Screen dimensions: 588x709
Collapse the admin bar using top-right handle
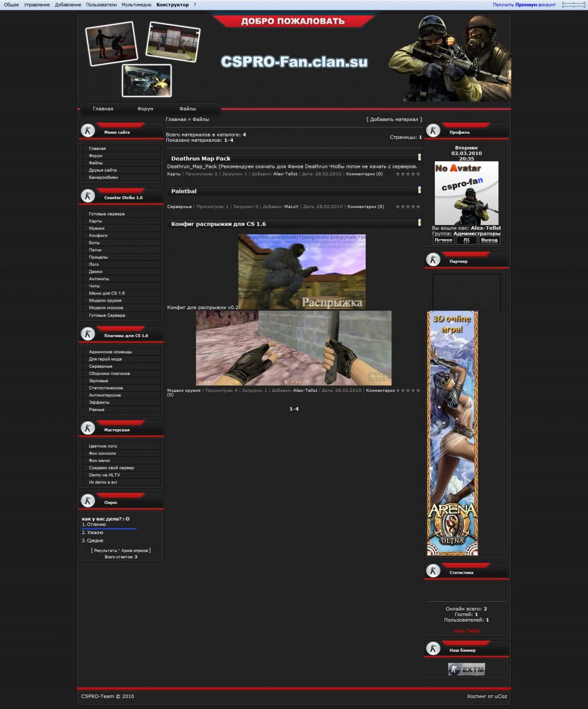click(573, 5)
